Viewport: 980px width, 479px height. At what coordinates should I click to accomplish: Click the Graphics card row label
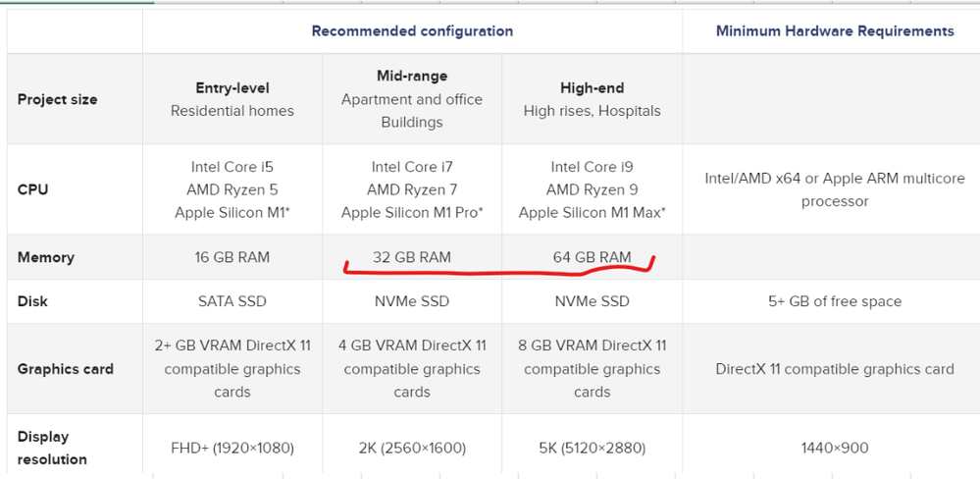point(65,369)
